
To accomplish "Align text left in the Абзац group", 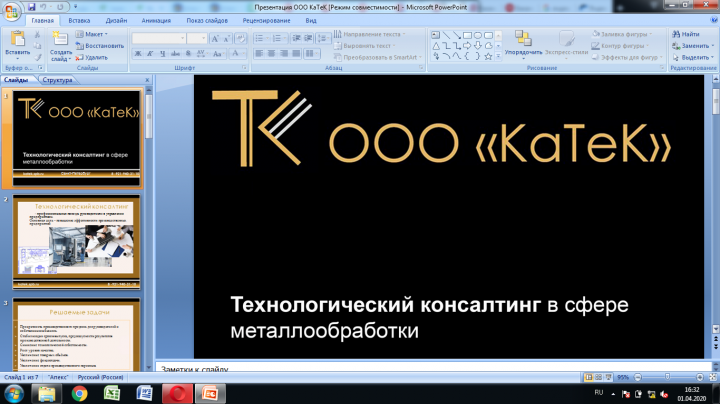I will point(259,54).
